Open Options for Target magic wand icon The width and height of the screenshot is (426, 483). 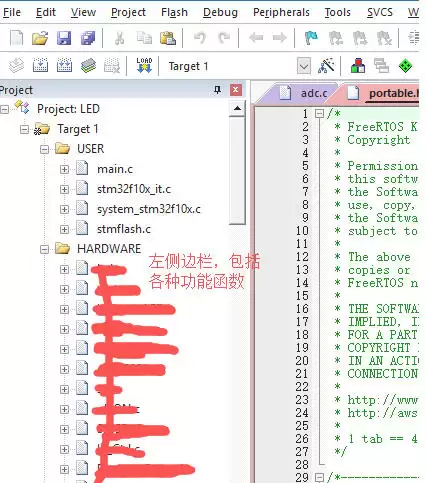point(326,65)
